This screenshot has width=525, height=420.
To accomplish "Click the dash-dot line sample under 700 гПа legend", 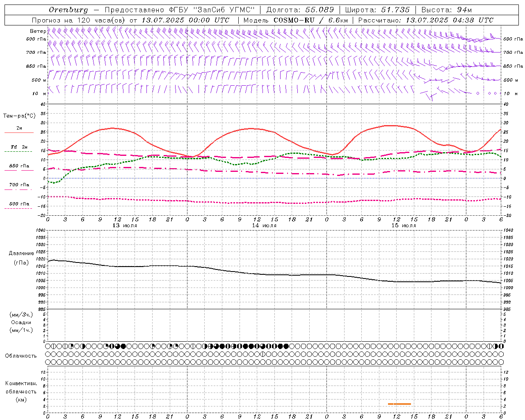I will pos(18,189).
